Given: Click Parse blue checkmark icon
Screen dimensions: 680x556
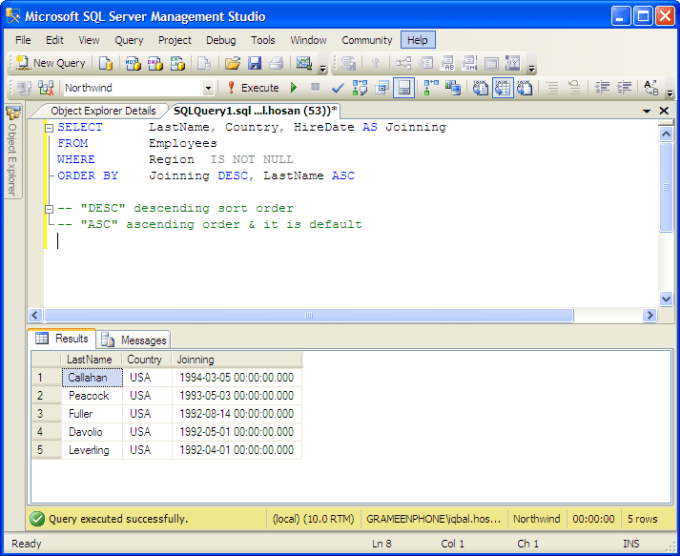Looking at the screenshot, I should point(337,88).
